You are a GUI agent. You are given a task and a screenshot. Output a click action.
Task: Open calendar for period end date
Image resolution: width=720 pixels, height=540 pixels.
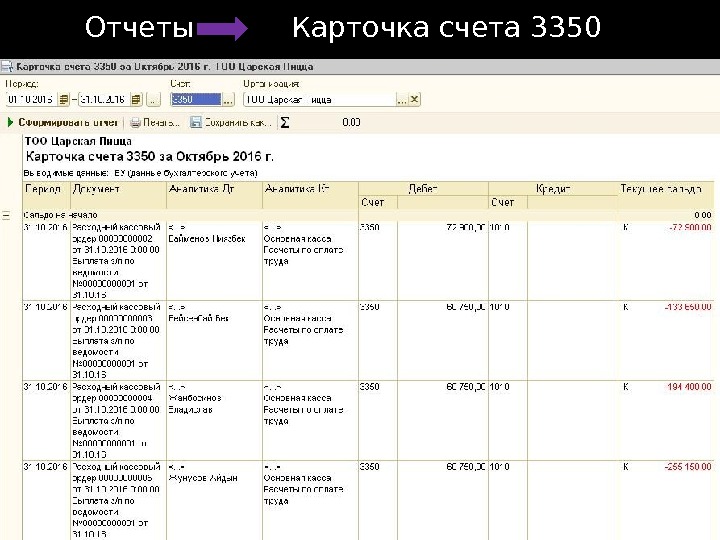point(136,99)
